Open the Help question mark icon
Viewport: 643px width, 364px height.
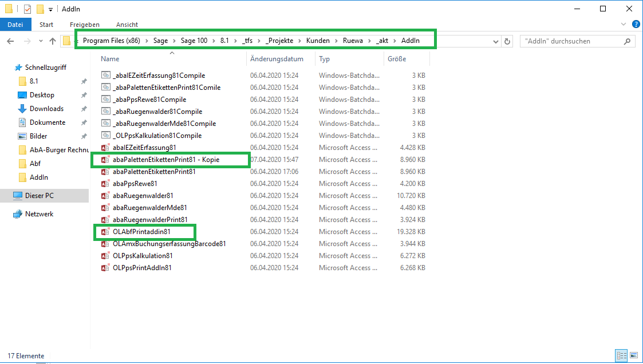(x=636, y=25)
